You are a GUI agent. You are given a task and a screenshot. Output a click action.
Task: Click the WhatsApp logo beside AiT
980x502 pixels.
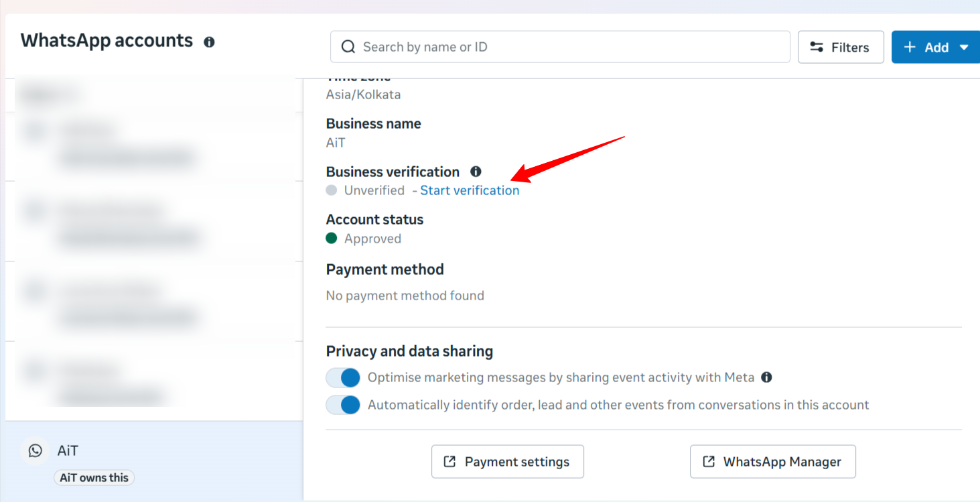click(36, 451)
